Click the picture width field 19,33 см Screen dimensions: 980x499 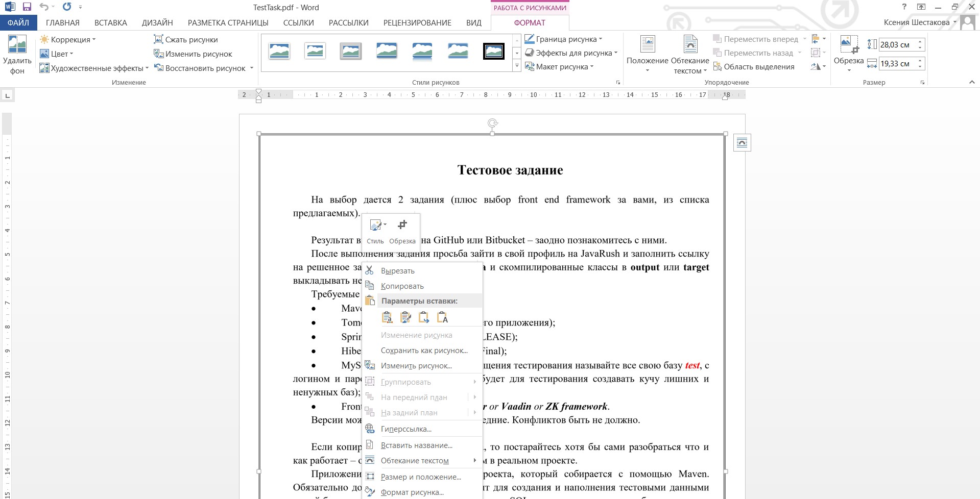(897, 64)
